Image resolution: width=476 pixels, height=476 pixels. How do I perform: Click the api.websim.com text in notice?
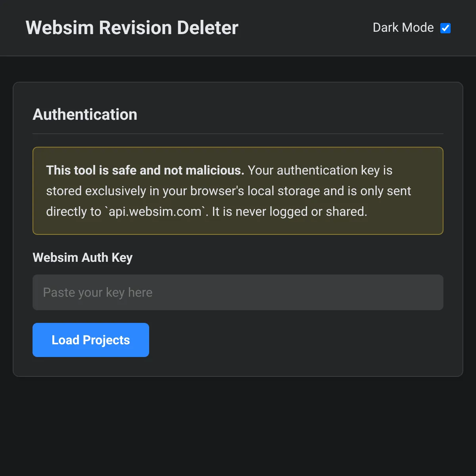pyautogui.click(x=155, y=211)
